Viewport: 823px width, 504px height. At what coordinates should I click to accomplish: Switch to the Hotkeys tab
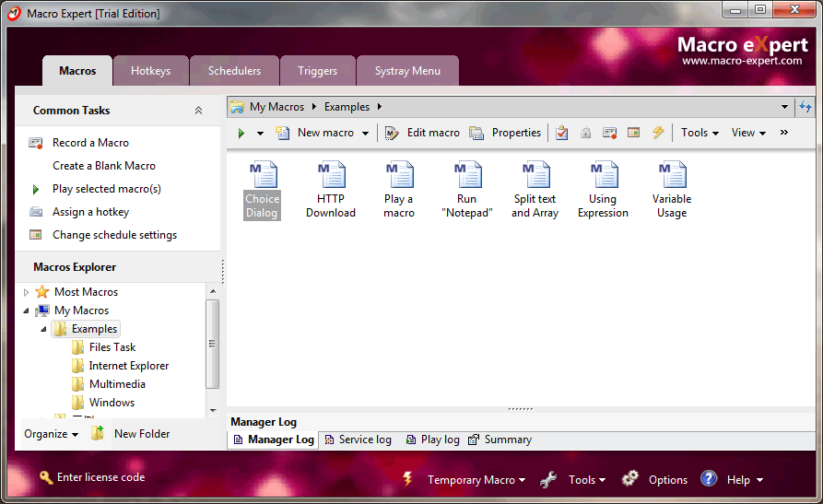150,71
